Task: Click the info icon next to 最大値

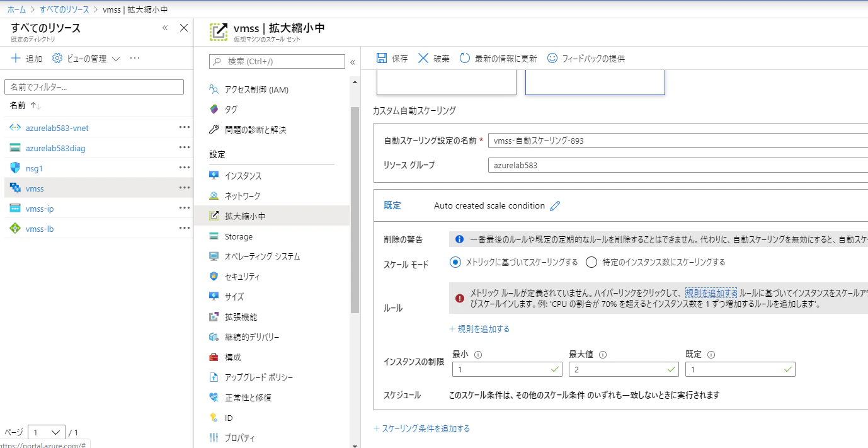Action: pos(603,354)
